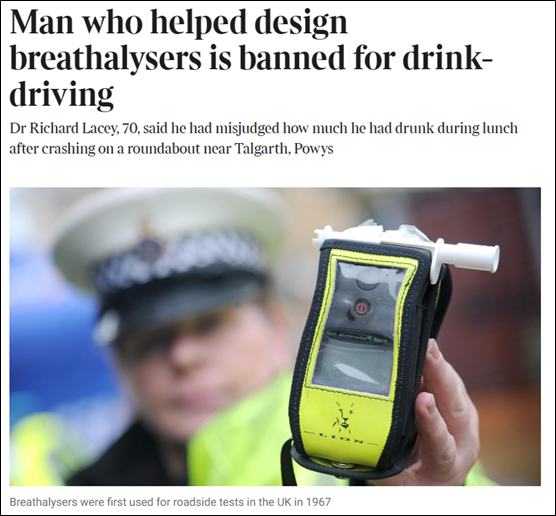
Task: Click the lion head logo on yellow case
Action: click(x=343, y=417)
